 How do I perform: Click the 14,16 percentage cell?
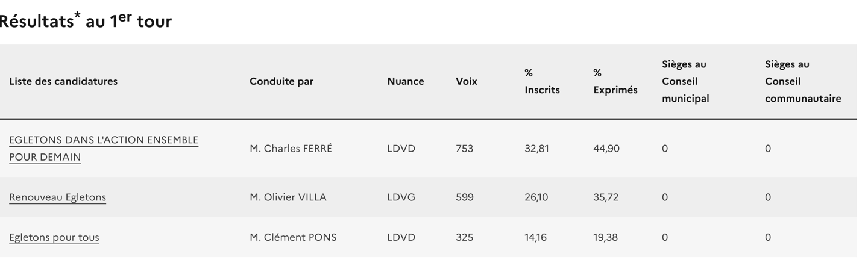pos(535,237)
